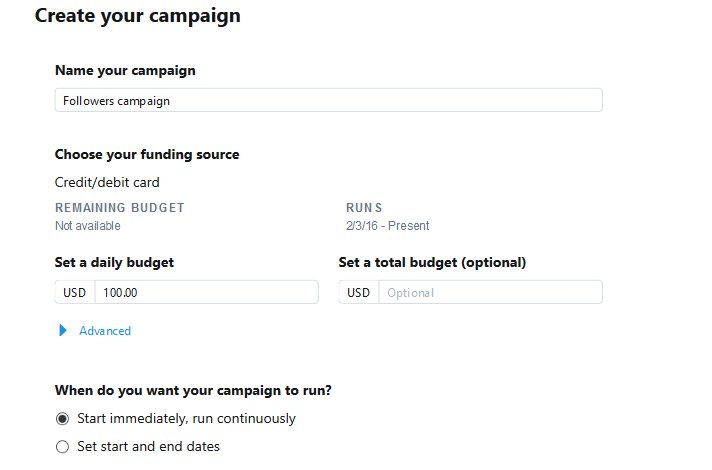Screen dimensions: 712x470
Task: Click the campaign name input field
Action: tap(328, 100)
